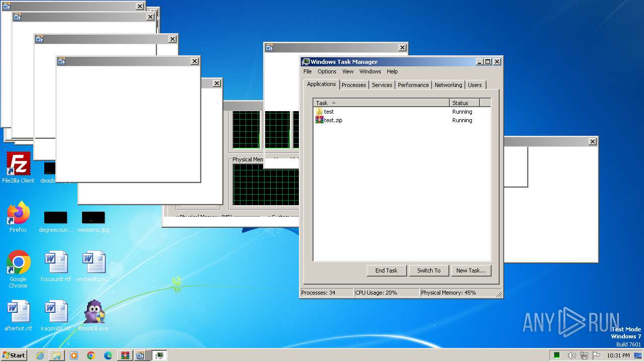
Task: Open Internet Explorer from the taskbar
Action: tap(40, 355)
